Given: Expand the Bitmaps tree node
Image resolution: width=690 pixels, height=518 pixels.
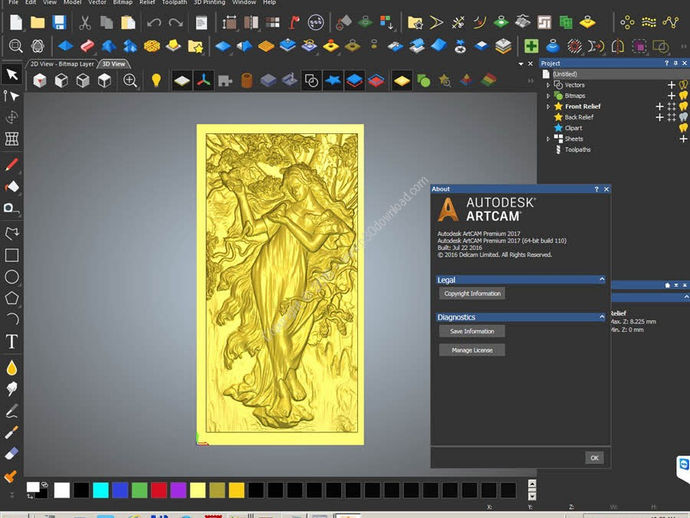Looking at the screenshot, I should tap(548, 96).
